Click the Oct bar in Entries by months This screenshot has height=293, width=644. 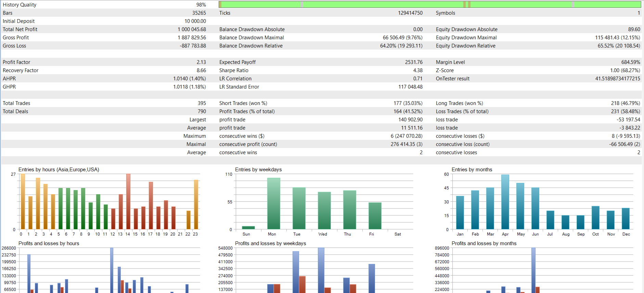pos(595,217)
